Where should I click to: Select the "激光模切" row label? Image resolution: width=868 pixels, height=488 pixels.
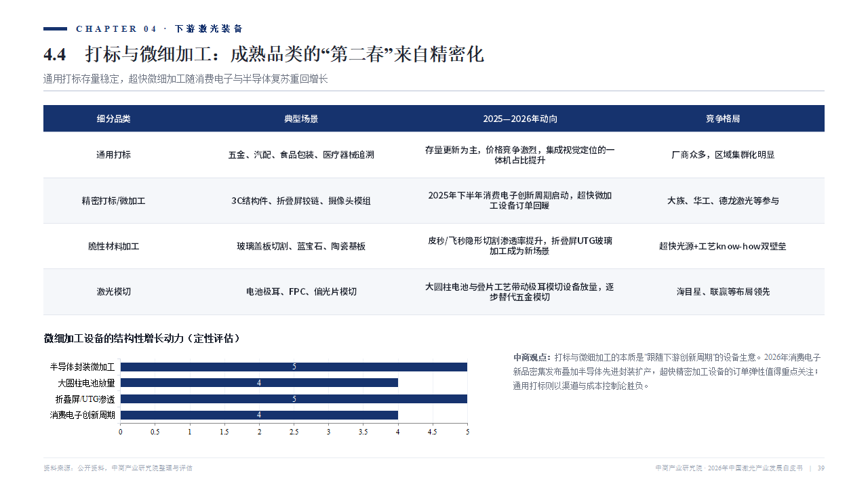coord(113,291)
